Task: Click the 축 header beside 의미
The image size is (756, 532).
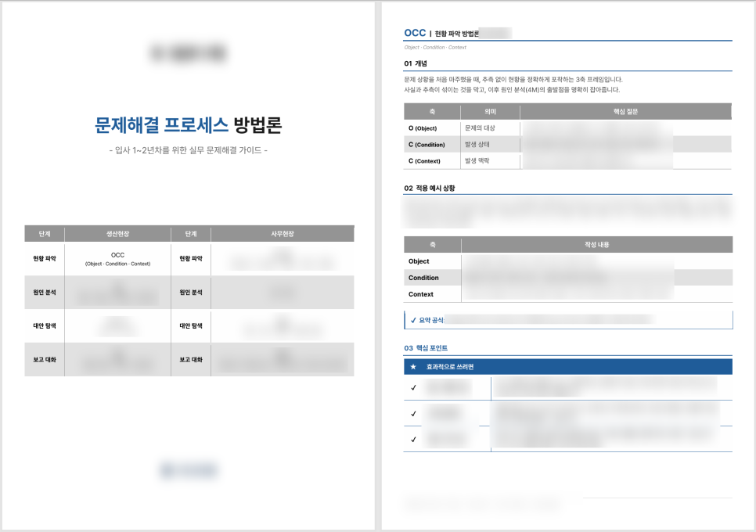Action: (432, 111)
